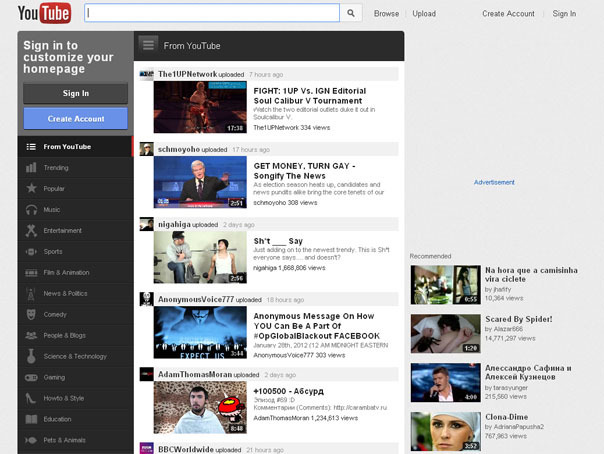Screen dimensions: 604x454
Task: Click BBCWorldwide channel avatar
Action: [146, 448]
